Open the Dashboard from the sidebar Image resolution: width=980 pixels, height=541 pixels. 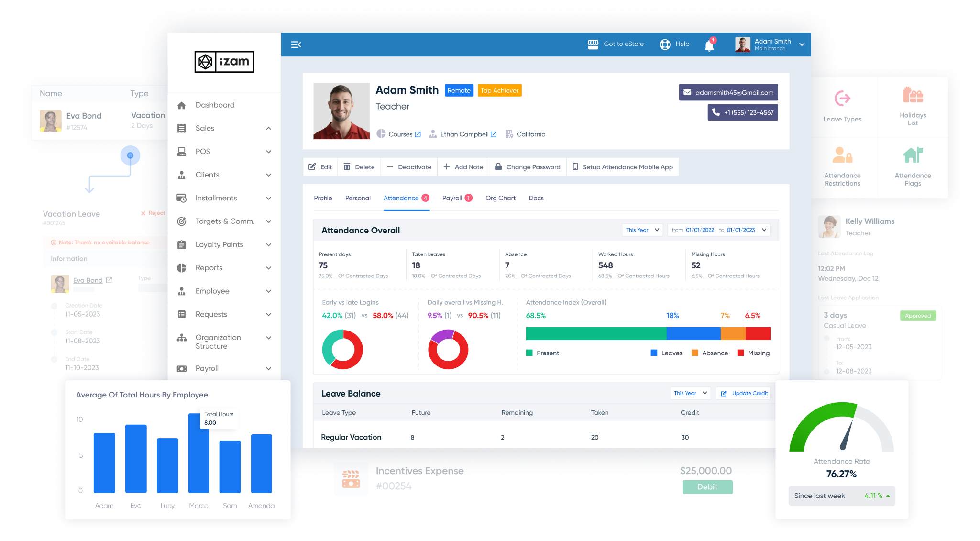click(x=214, y=105)
